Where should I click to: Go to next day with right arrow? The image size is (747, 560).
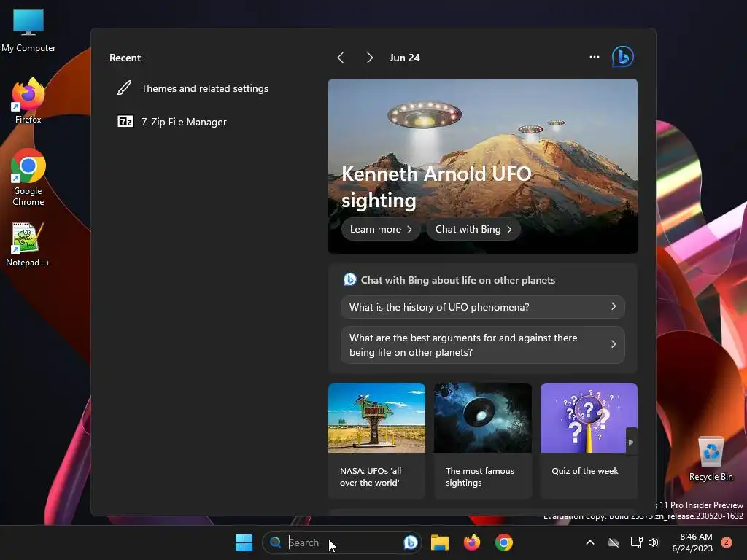[x=369, y=58]
